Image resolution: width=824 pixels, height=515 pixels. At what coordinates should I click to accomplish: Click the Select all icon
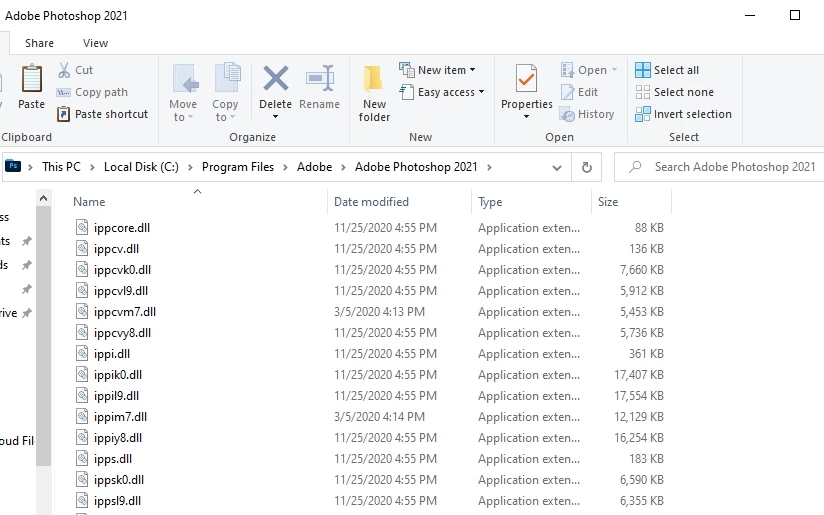pyautogui.click(x=642, y=70)
